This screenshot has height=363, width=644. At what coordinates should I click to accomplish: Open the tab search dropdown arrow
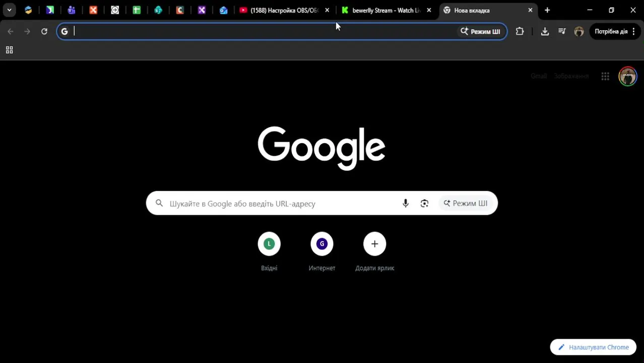[x=9, y=10]
